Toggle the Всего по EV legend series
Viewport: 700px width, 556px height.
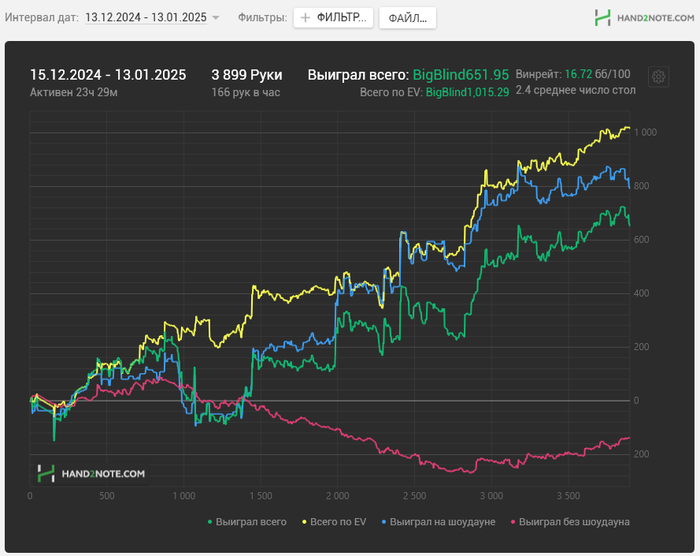click(x=334, y=522)
